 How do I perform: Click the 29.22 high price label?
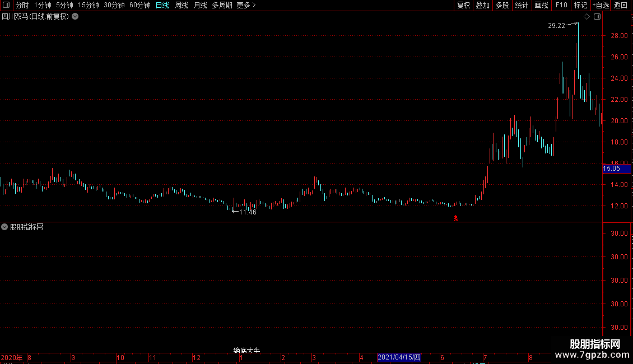coord(557,26)
